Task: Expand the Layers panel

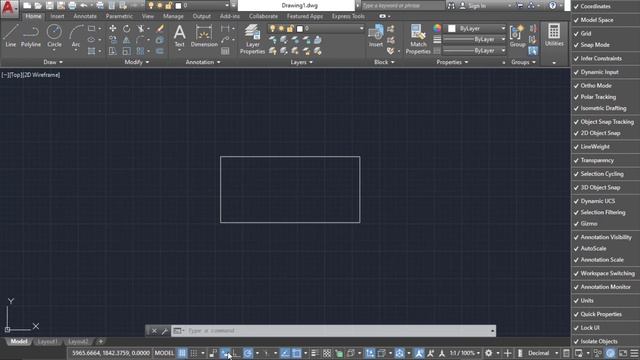Action: [x=302, y=62]
